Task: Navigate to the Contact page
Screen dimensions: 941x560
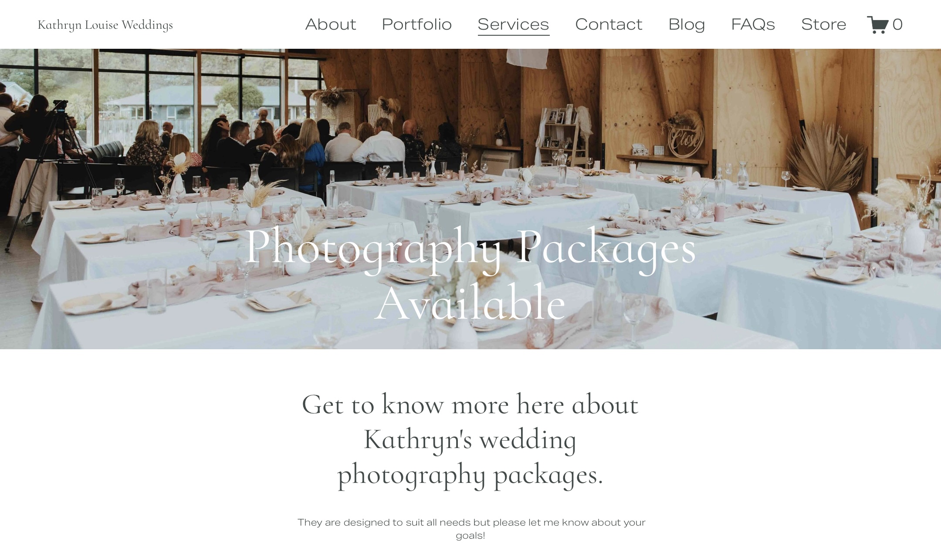Action: pyautogui.click(x=609, y=24)
